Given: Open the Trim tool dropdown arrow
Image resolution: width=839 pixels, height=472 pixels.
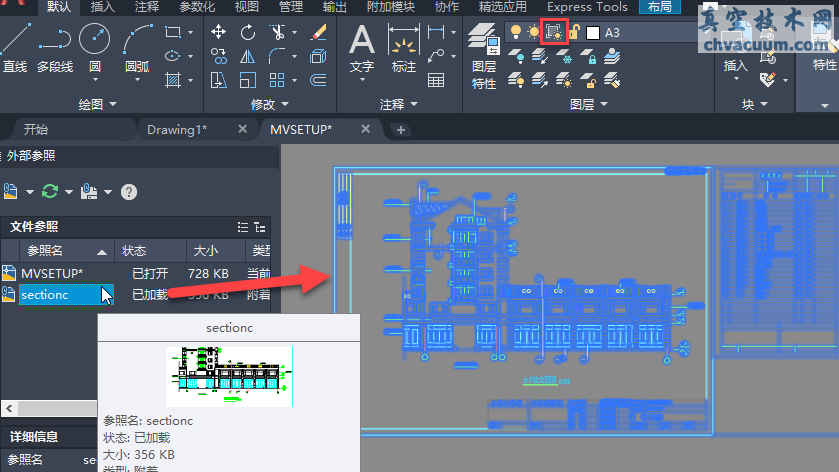Looking at the screenshot, I should [x=294, y=32].
